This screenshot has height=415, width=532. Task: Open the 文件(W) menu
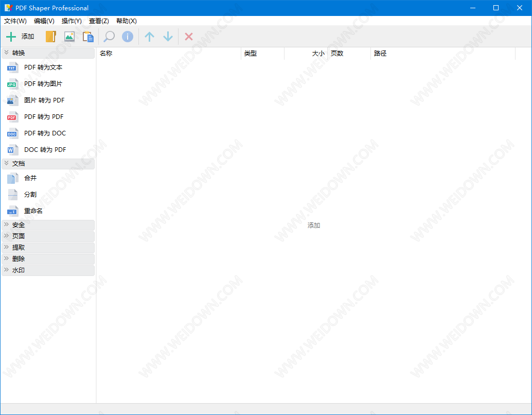(15, 21)
